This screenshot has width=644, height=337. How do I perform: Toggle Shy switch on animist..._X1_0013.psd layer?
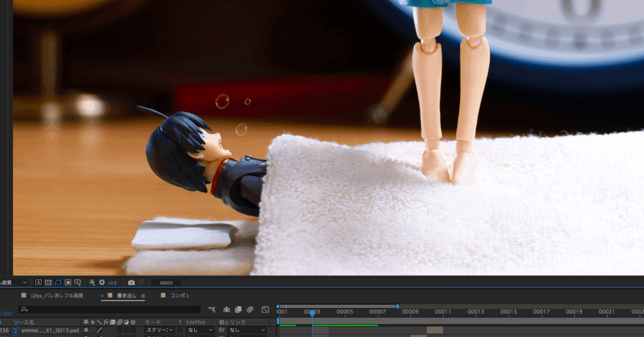(x=86, y=330)
